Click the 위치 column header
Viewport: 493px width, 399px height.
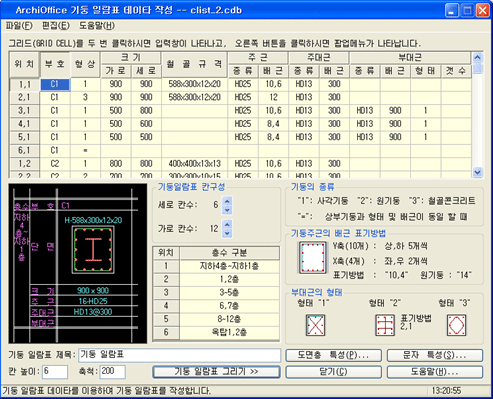[24, 64]
